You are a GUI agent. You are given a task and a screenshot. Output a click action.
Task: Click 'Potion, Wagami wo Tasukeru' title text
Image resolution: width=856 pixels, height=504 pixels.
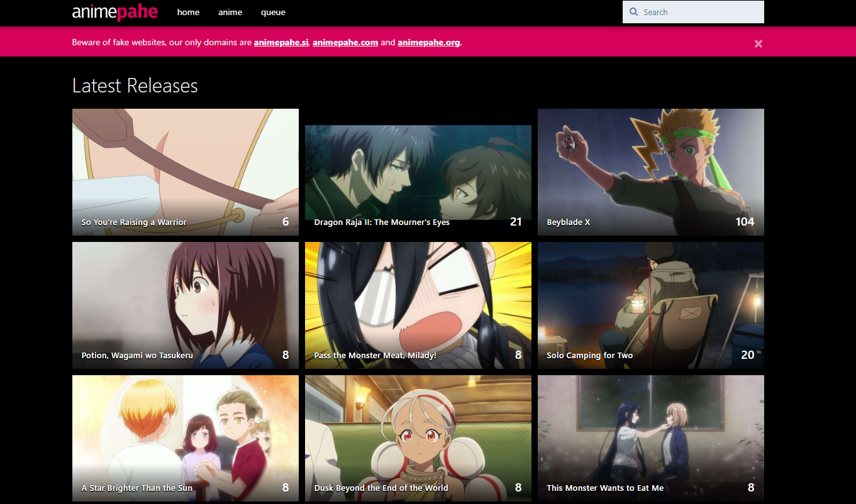coord(137,355)
